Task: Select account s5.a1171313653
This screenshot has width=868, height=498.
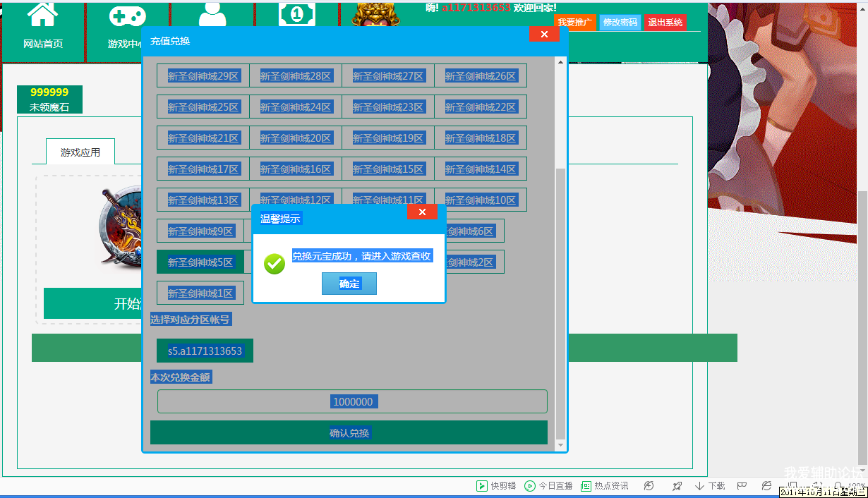Action: tap(205, 351)
